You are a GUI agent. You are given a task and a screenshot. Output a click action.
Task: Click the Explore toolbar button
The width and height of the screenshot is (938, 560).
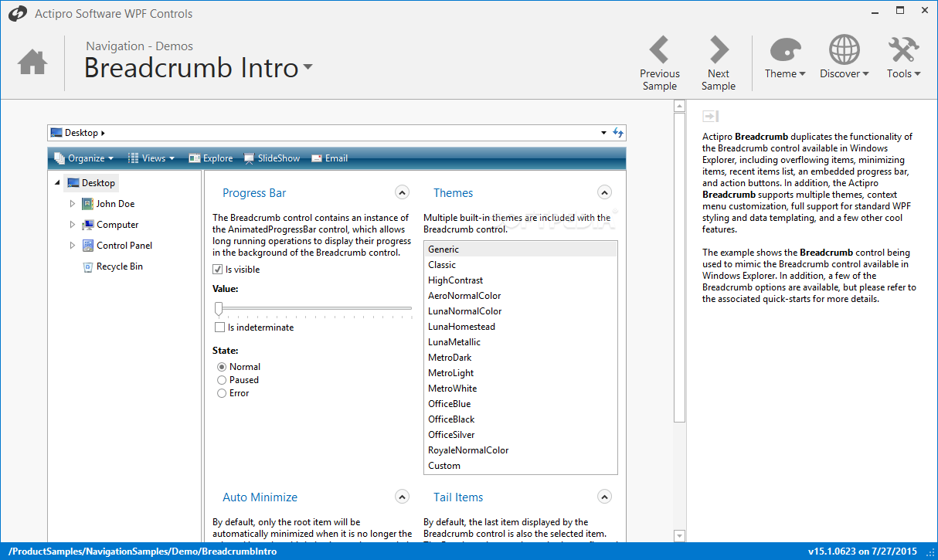[210, 158]
